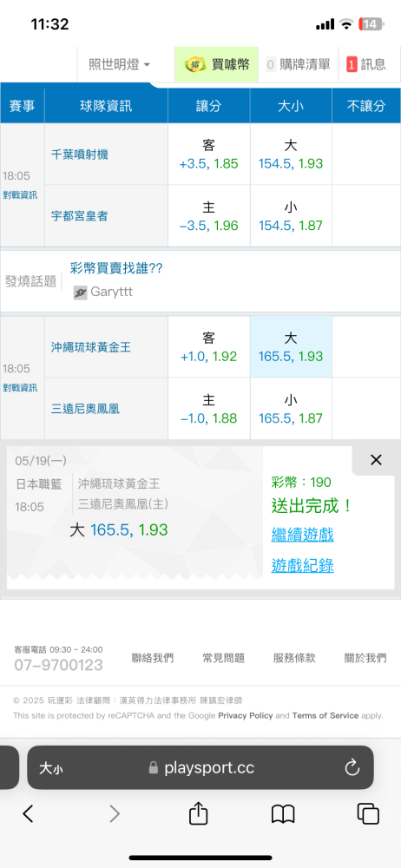Open the 購牌清單 tab
This screenshot has height=868, width=401.
coord(298,65)
